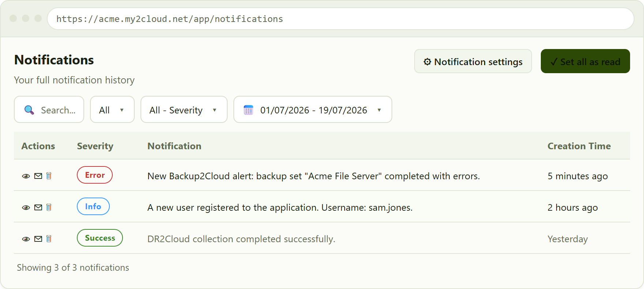
Task: Click the eye icon for the sam.jones notification
Action: click(26, 208)
